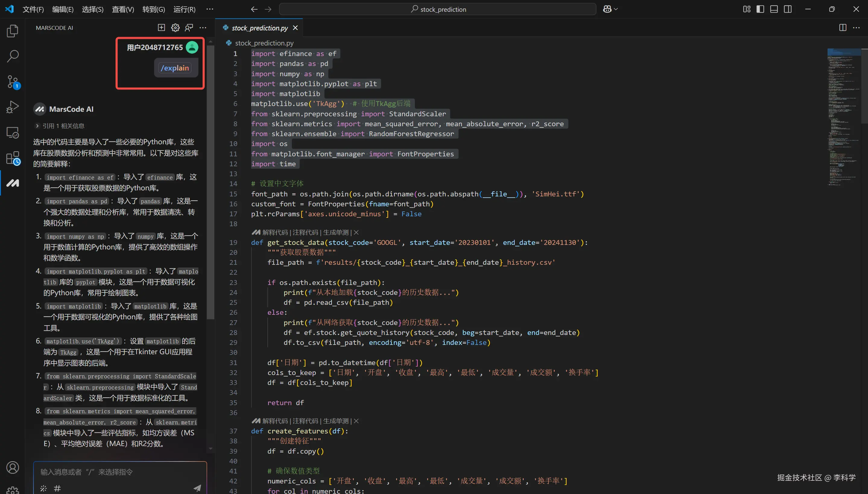Select the stock_prediction.py editor tab
This screenshot has height=494, width=868.
[260, 28]
